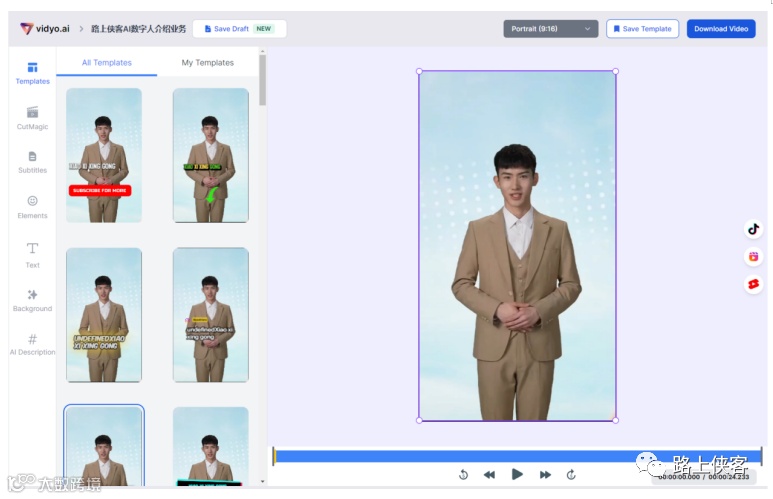Select the template with yellow glowing UNDEFINEDXIAO caption

click(104, 315)
